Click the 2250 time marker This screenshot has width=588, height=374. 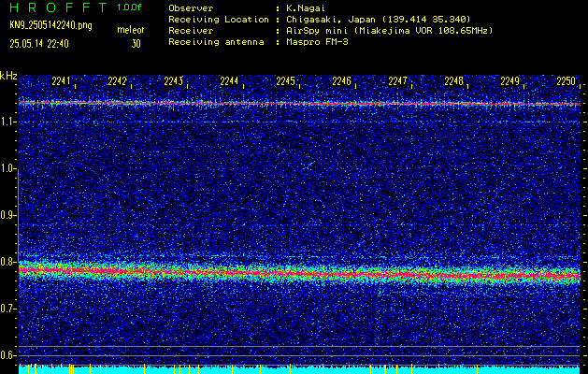(x=566, y=81)
